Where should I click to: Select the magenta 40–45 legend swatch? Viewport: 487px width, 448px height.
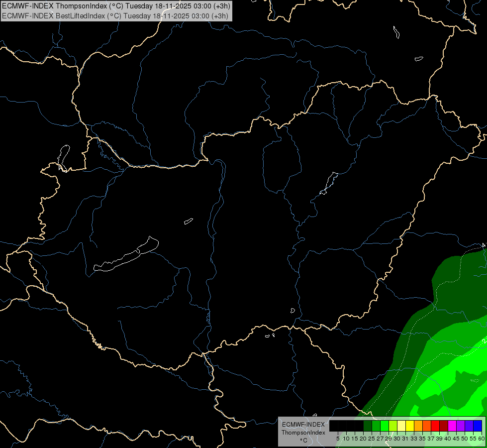pos(452,426)
